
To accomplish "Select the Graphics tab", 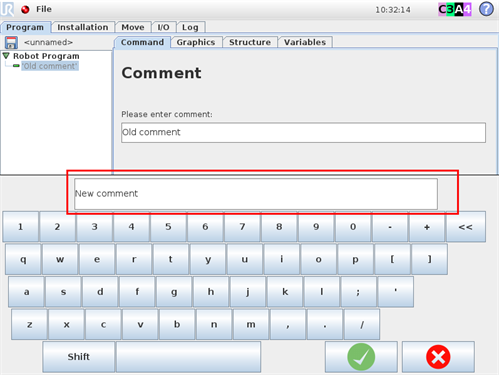I will (x=196, y=42).
